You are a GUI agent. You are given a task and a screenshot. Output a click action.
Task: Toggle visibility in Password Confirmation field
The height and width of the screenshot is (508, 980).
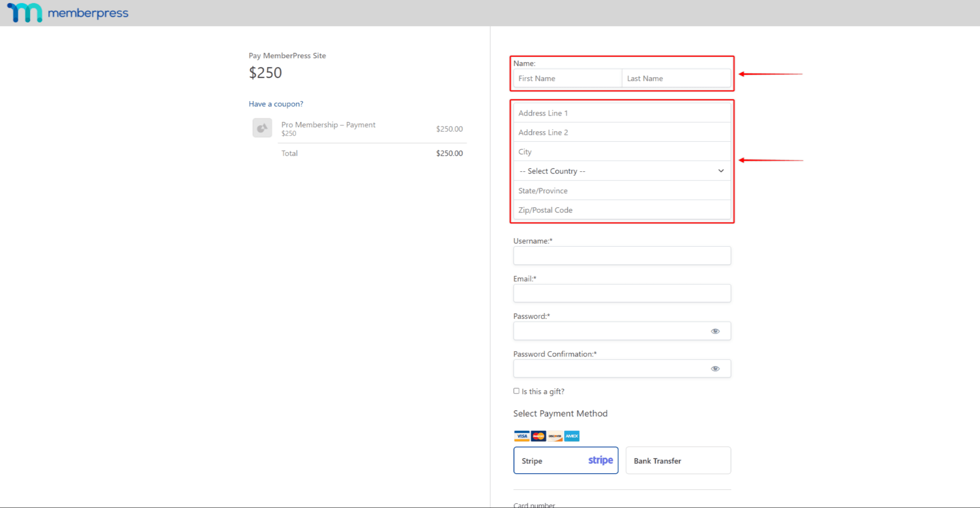point(715,369)
